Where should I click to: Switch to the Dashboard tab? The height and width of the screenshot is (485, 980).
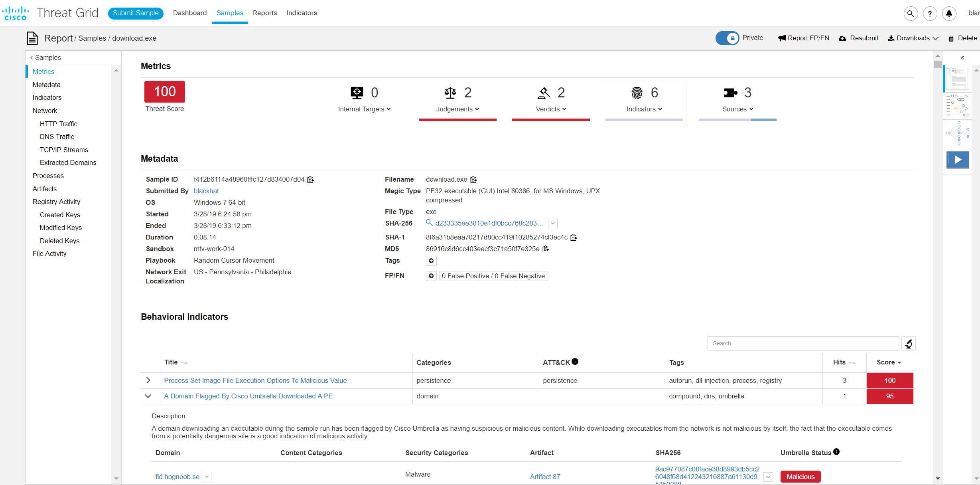(x=190, y=13)
